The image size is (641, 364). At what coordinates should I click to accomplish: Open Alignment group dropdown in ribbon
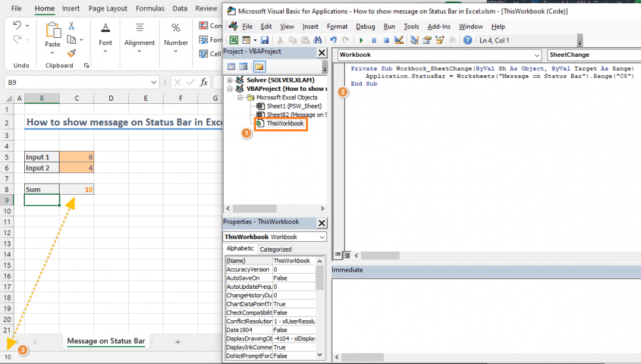pos(139,52)
